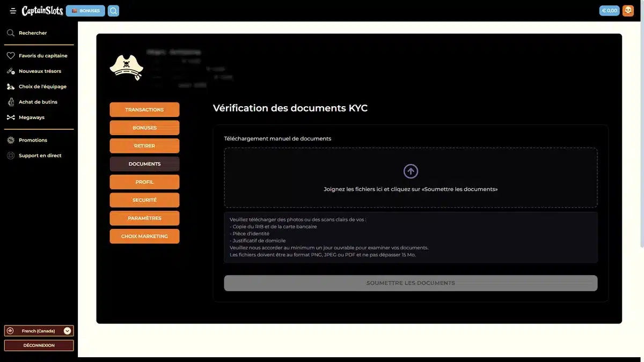This screenshot has width=644, height=362.
Task: Switch to the TRANSACTIONS tab
Action: point(144,109)
